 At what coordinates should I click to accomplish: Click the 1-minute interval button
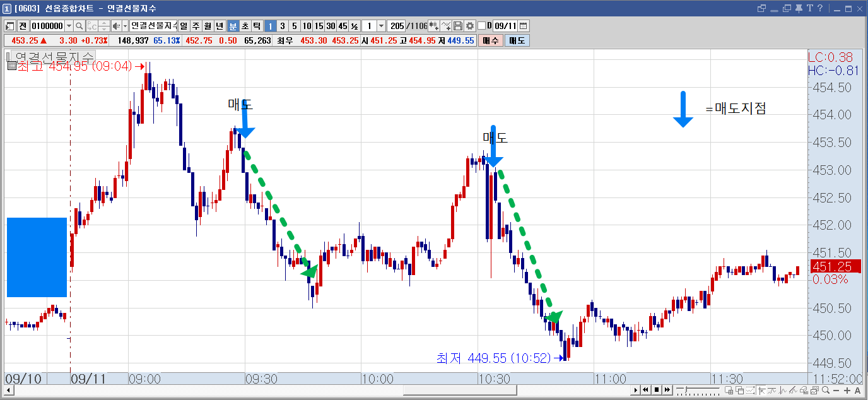(270, 26)
